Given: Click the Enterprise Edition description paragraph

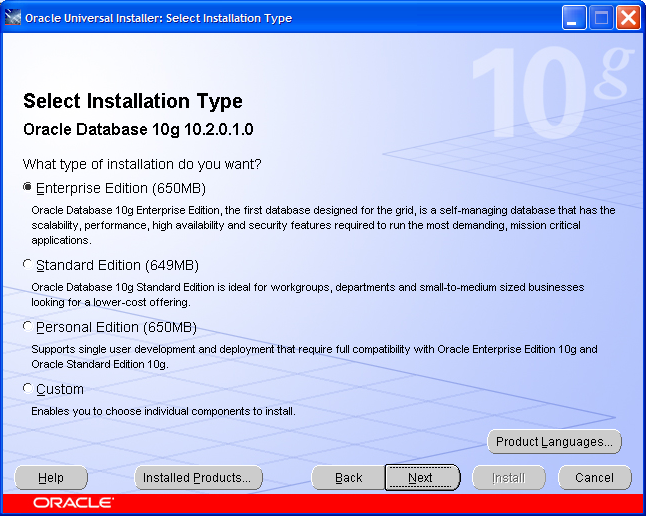Looking at the screenshot, I should pyautogui.click(x=323, y=225).
